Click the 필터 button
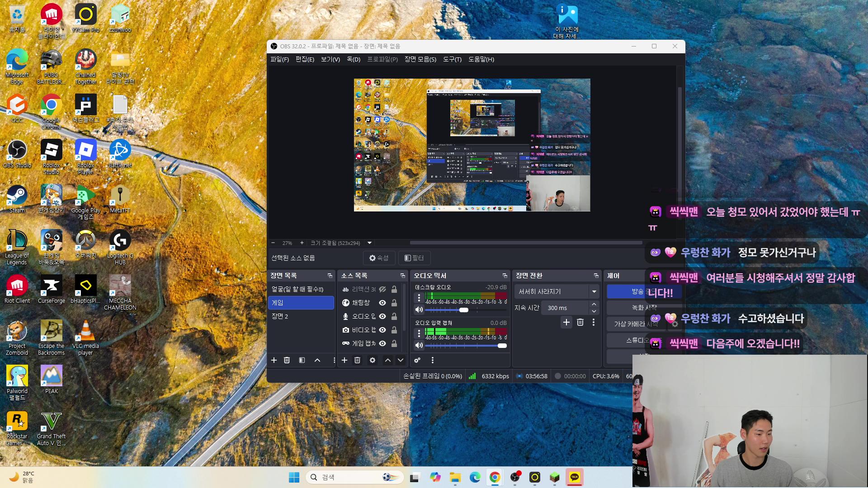Screen dimensions: 868x488 click(414, 258)
